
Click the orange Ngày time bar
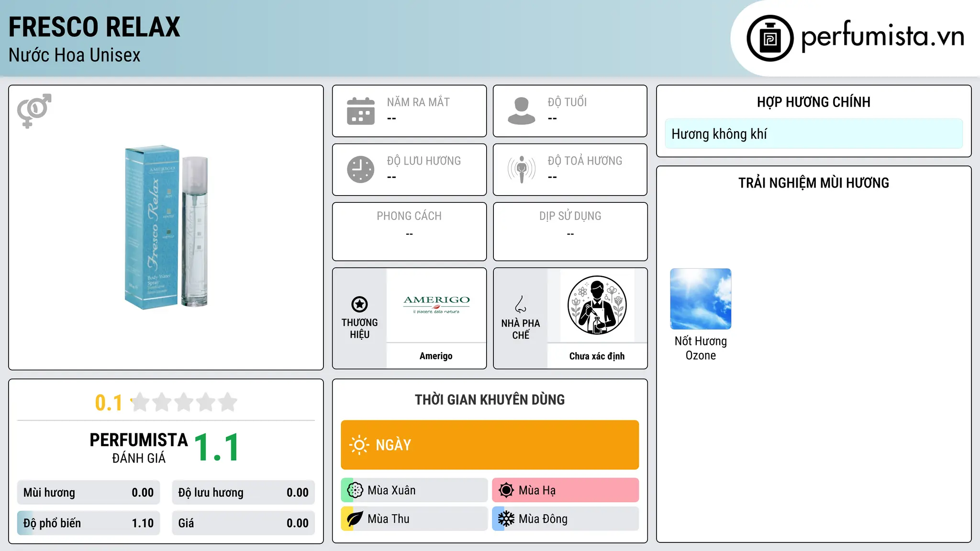[x=490, y=445]
